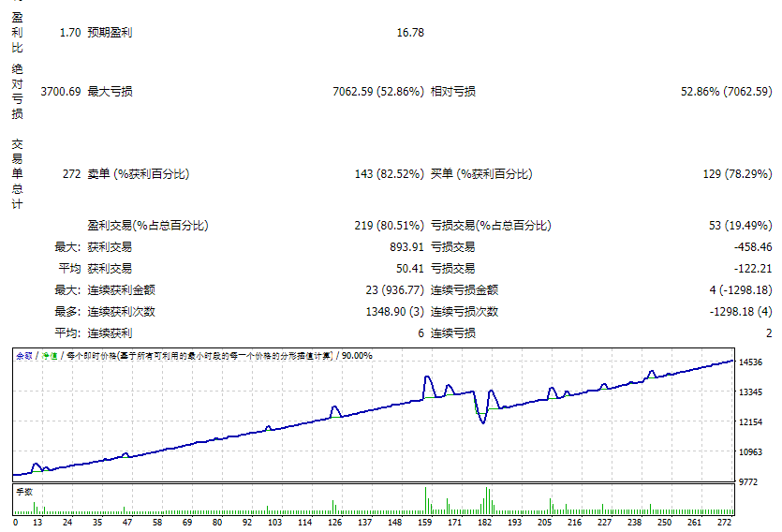Viewport: 782px width, 532px height.
Task: Click the x-axis label 13
Action: click(x=37, y=523)
